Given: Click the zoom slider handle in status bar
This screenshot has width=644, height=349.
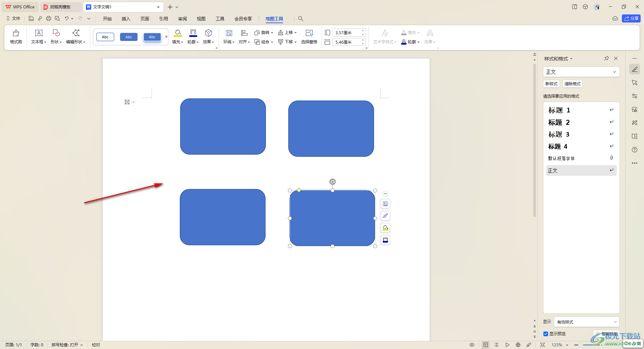Looking at the screenshot, I should (601, 345).
